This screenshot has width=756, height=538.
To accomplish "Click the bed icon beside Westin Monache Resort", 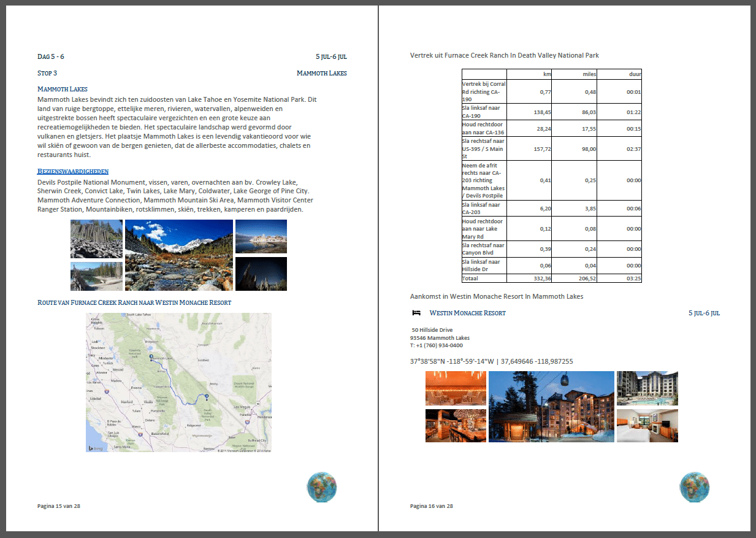I will click(416, 313).
